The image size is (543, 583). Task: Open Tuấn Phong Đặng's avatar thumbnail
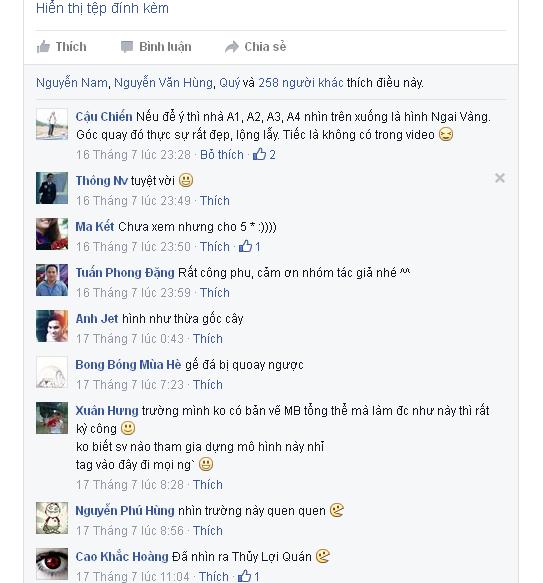point(52,280)
